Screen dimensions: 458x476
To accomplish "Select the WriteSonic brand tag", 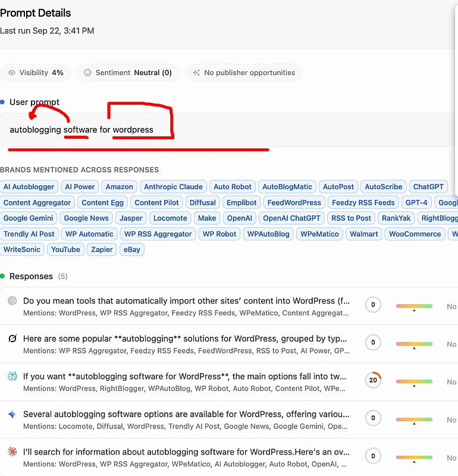I will click(22, 249).
